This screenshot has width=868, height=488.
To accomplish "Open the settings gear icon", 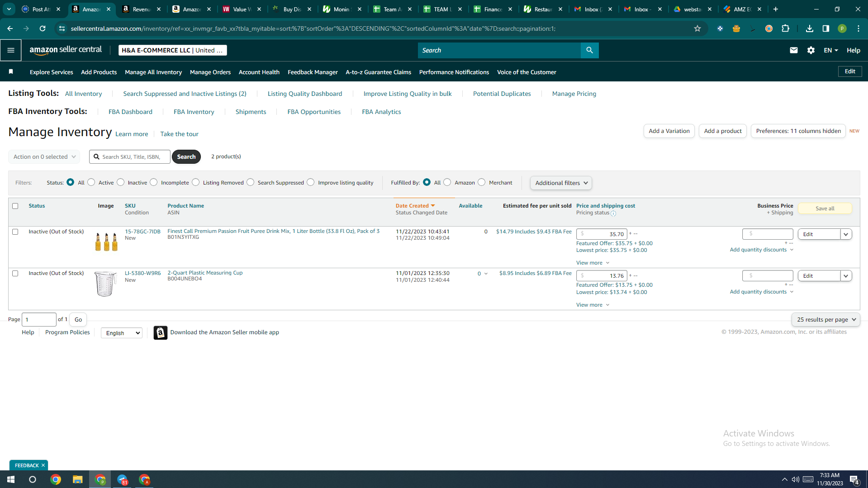I will [x=811, y=50].
